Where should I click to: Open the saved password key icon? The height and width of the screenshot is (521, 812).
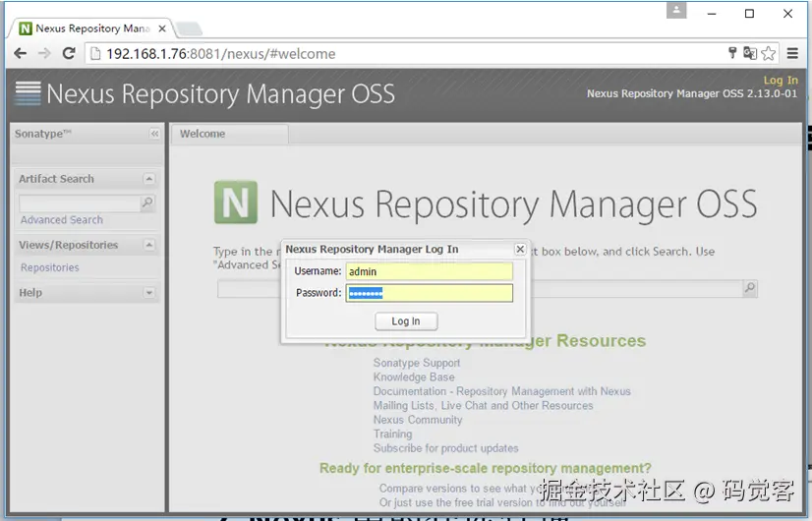732,53
